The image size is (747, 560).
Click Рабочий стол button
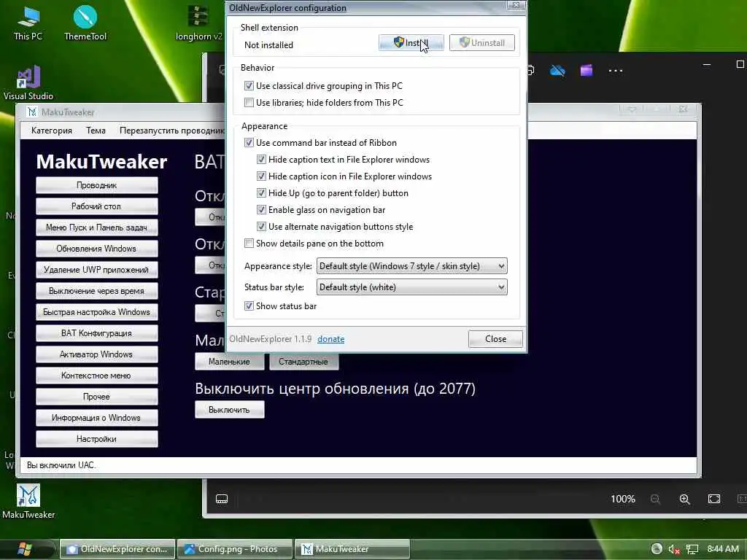[97, 206]
